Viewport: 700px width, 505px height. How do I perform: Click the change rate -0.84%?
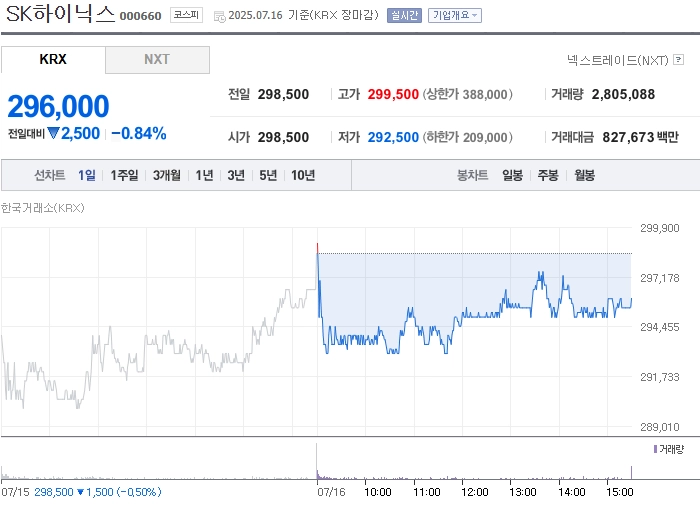point(139,133)
